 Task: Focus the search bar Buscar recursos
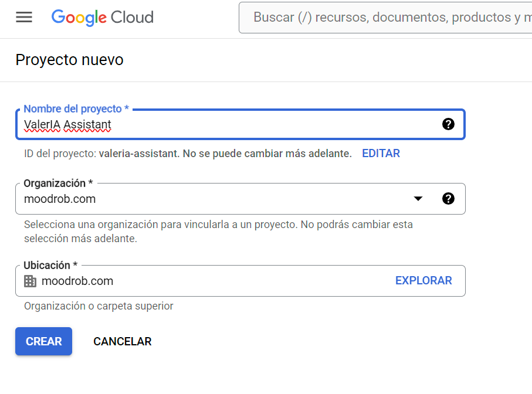tap(385, 18)
